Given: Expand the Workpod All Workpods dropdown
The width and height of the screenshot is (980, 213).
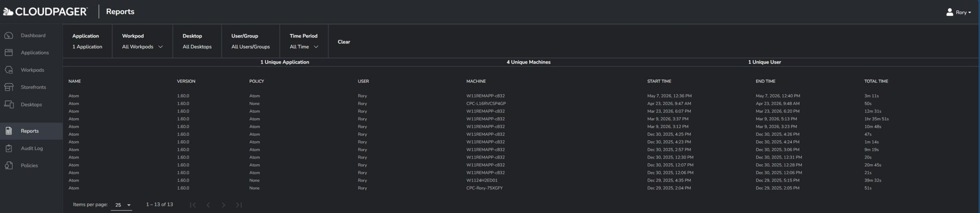Looking at the screenshot, I should [x=142, y=47].
